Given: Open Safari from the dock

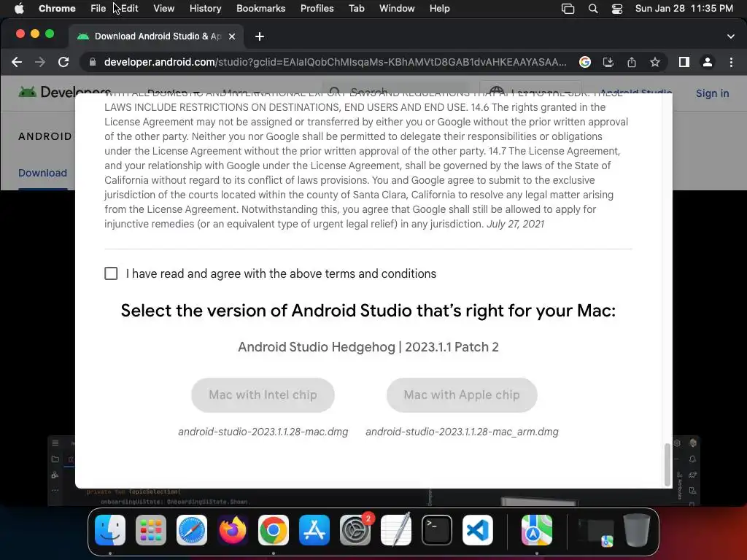Looking at the screenshot, I should (x=192, y=530).
